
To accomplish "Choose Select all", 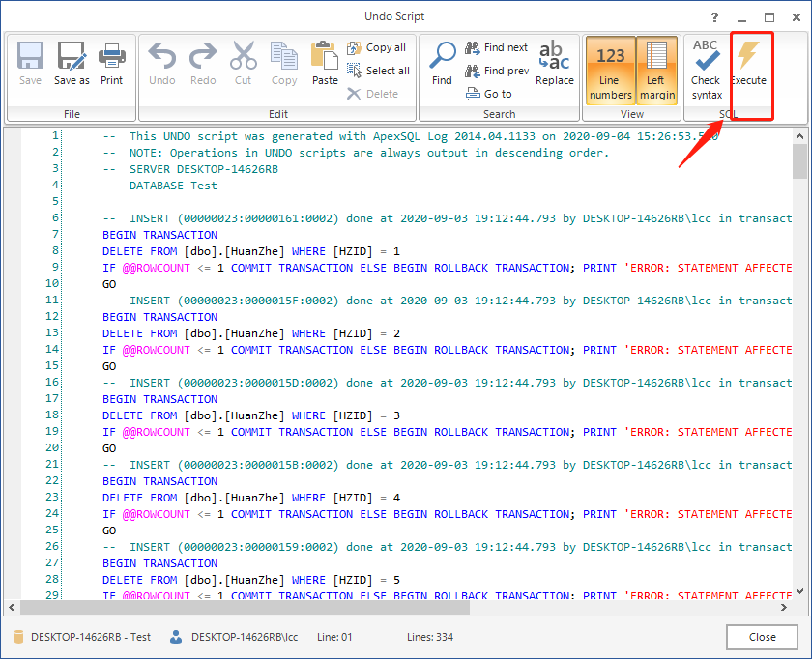I will click(378, 71).
